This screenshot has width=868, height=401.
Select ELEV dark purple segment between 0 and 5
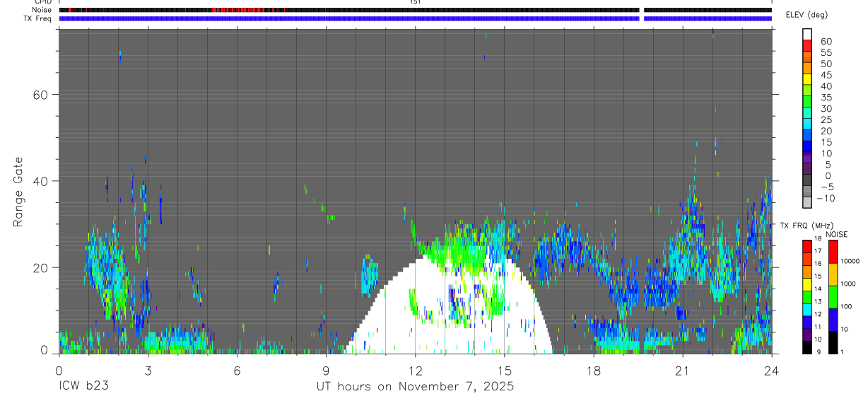click(x=807, y=170)
